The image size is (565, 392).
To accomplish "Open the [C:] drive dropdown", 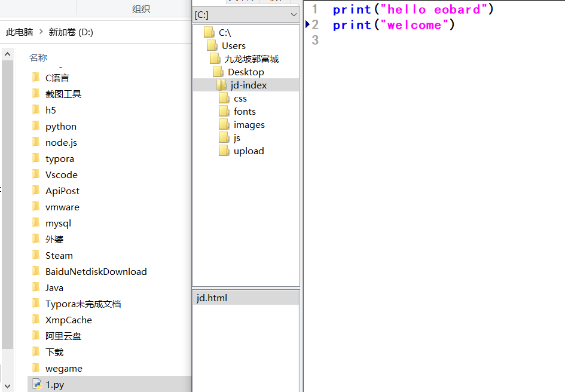I will click(293, 14).
